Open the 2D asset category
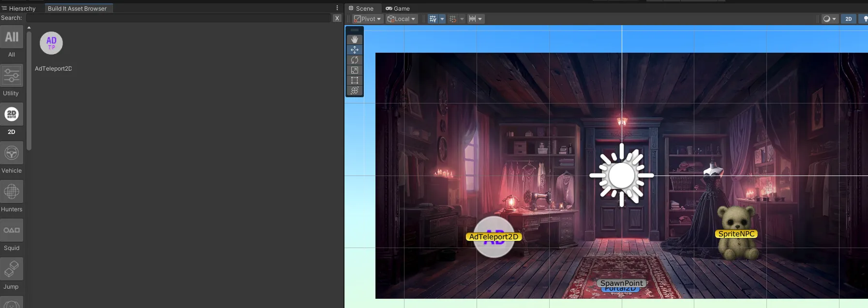Image resolution: width=868 pixels, height=308 pixels. tap(12, 114)
